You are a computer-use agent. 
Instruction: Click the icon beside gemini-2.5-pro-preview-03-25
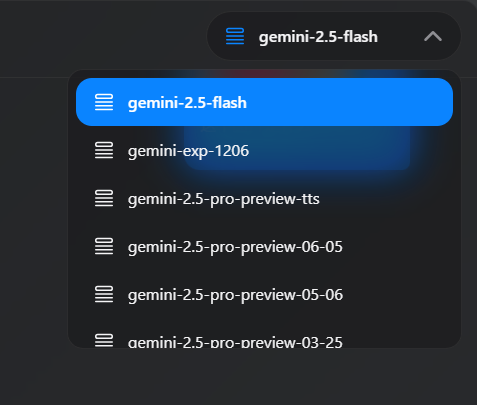coord(104,340)
